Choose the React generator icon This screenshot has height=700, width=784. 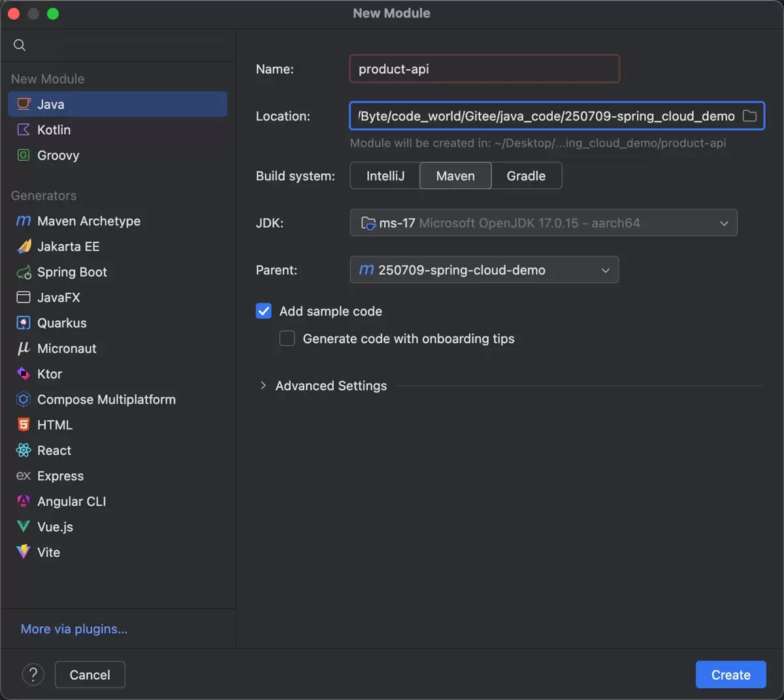coord(24,450)
